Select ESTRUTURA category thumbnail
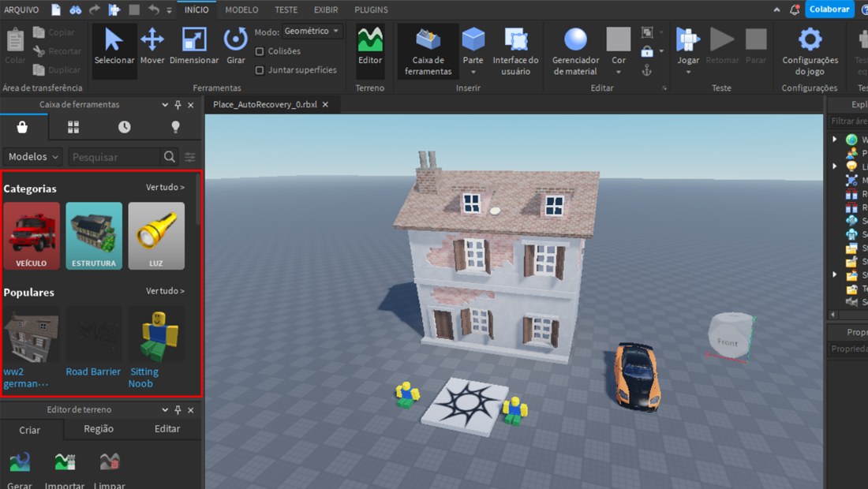The image size is (868, 489). click(x=94, y=236)
